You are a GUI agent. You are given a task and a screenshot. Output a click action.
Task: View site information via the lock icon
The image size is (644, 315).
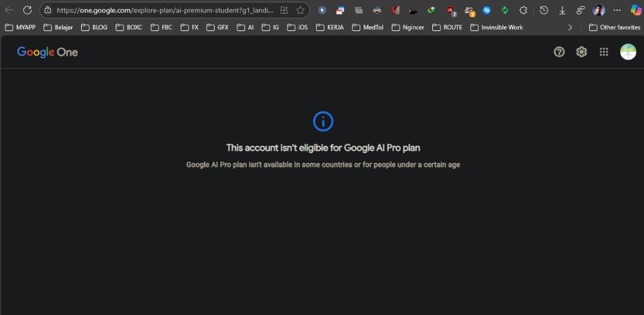point(48,10)
